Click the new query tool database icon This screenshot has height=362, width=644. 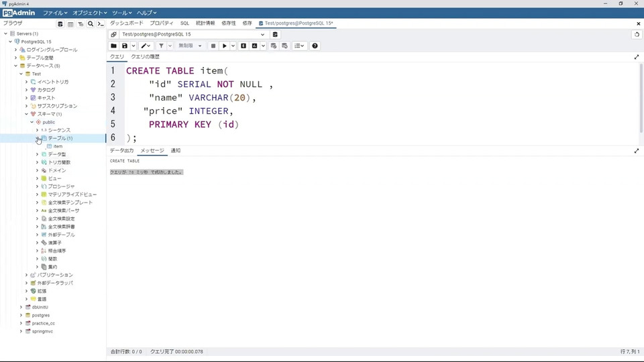(x=275, y=34)
